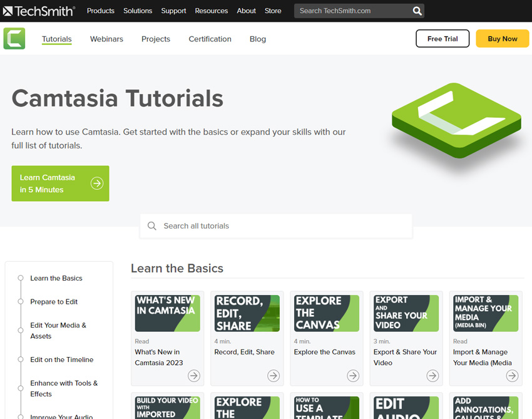Open Build Your Video with Imported thumbnail
The height and width of the screenshot is (419, 532).
click(x=168, y=408)
